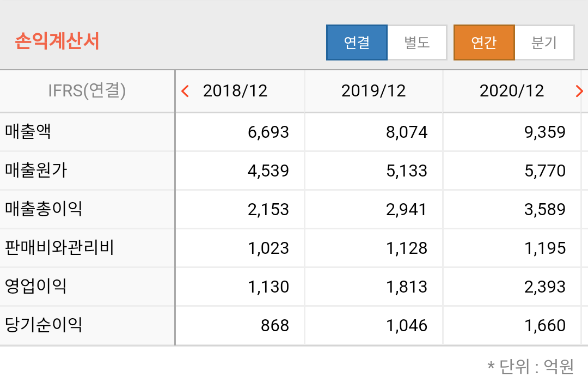Click the 1,128 SG&A value

click(x=407, y=248)
